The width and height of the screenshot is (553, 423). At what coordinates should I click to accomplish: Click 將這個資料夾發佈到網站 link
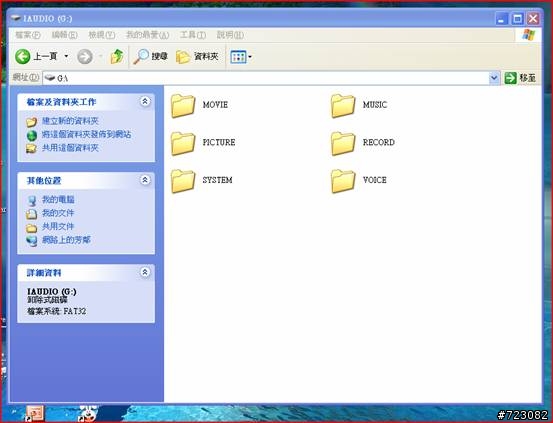[86, 134]
